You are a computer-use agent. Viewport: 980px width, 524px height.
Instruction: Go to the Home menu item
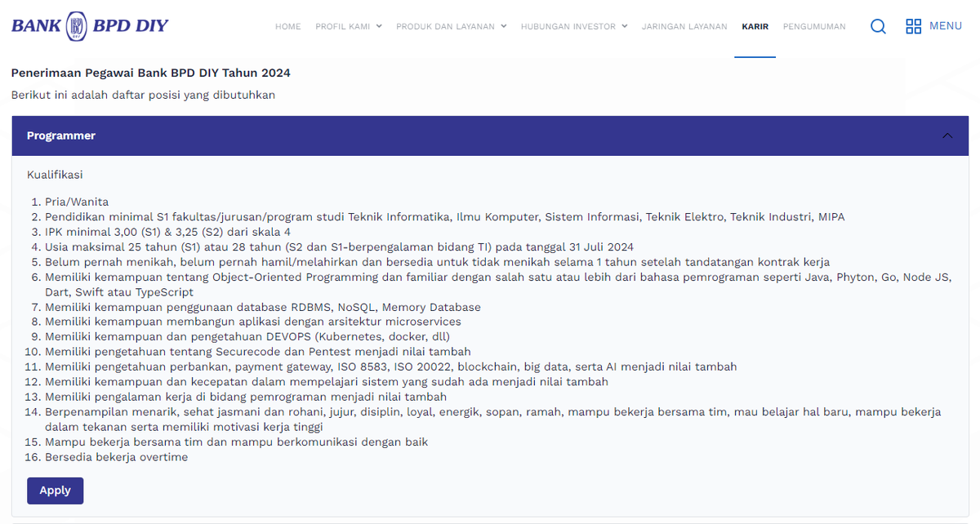tap(288, 27)
